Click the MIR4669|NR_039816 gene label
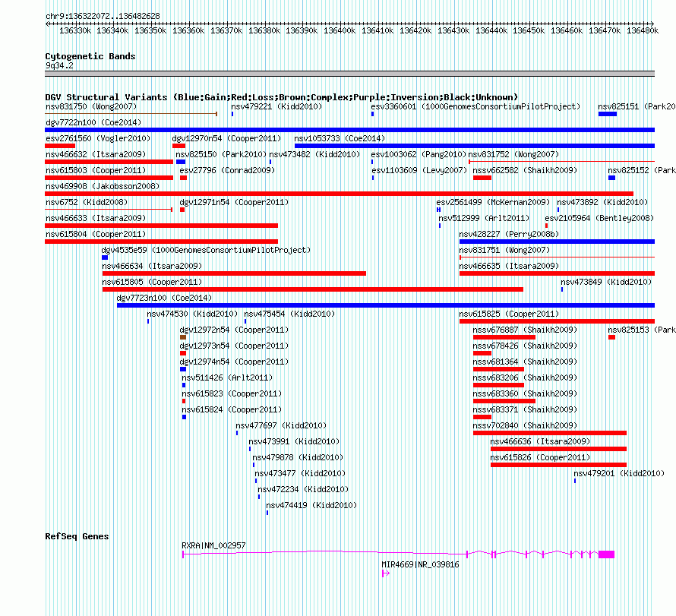Screen dimensions: 676x616 [x=420, y=564]
